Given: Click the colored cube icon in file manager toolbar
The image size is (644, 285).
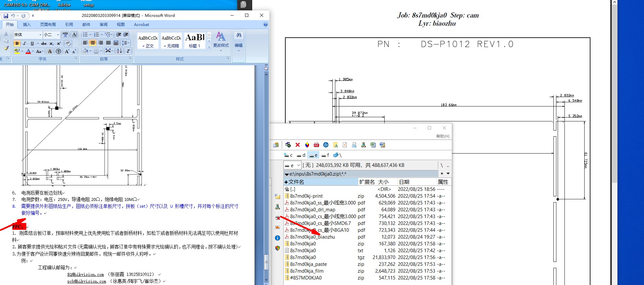Looking at the screenshot, I should (x=307, y=145).
